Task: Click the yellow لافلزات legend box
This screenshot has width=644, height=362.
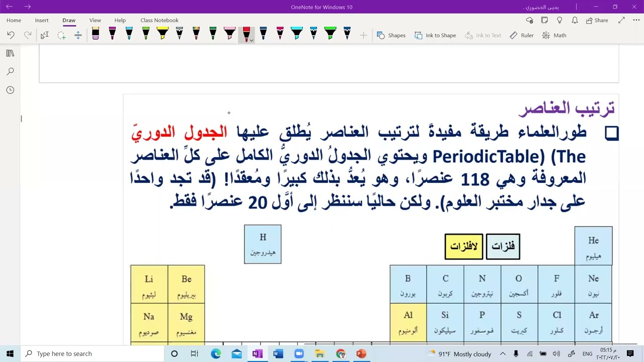Action: click(x=464, y=246)
